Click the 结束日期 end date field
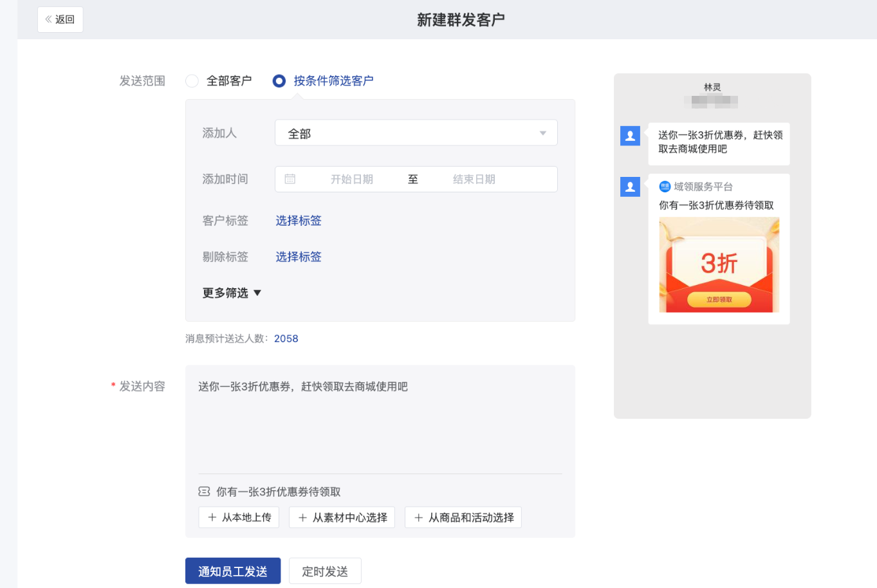Viewport: 877px width, 588px height. coord(474,179)
